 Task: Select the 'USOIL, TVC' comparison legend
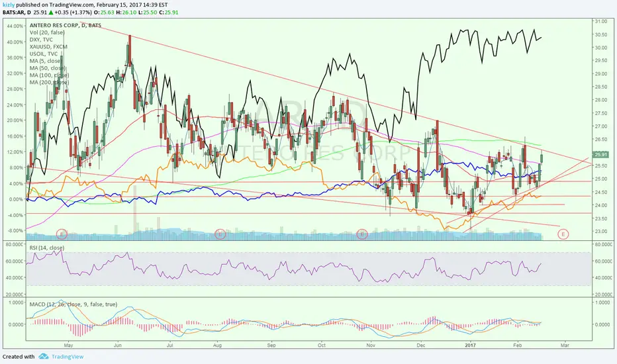pyautogui.click(x=43, y=54)
